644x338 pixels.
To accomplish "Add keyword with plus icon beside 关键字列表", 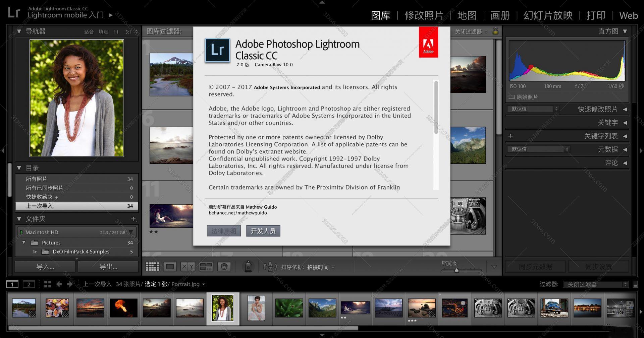I will click(x=511, y=136).
